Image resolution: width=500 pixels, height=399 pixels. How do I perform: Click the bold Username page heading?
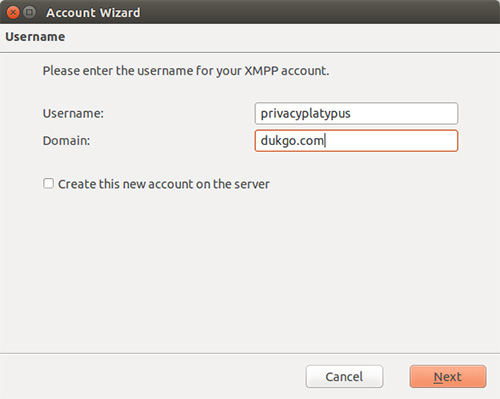click(35, 37)
